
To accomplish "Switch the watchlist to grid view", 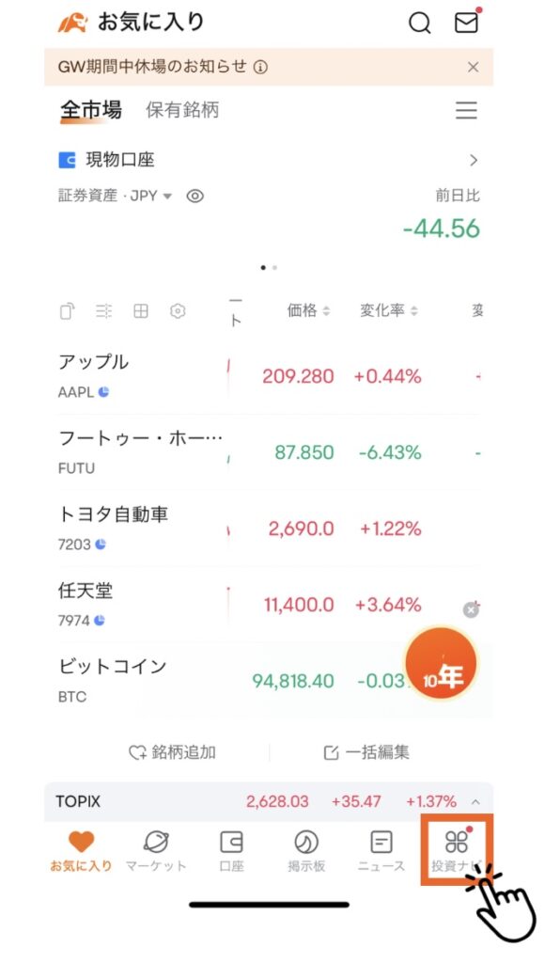I will click(141, 311).
